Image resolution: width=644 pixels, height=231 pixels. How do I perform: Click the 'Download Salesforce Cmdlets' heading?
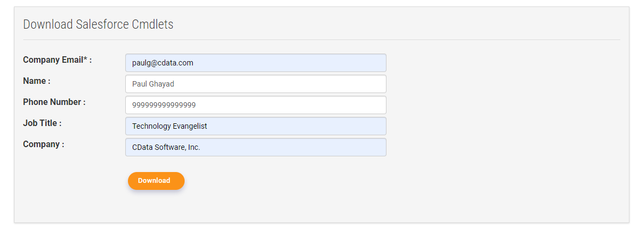[x=98, y=24]
